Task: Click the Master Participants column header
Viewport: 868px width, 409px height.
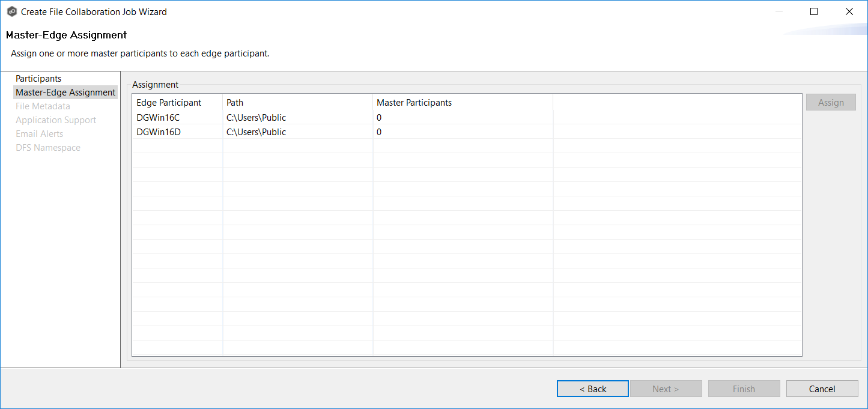Action: coord(414,103)
